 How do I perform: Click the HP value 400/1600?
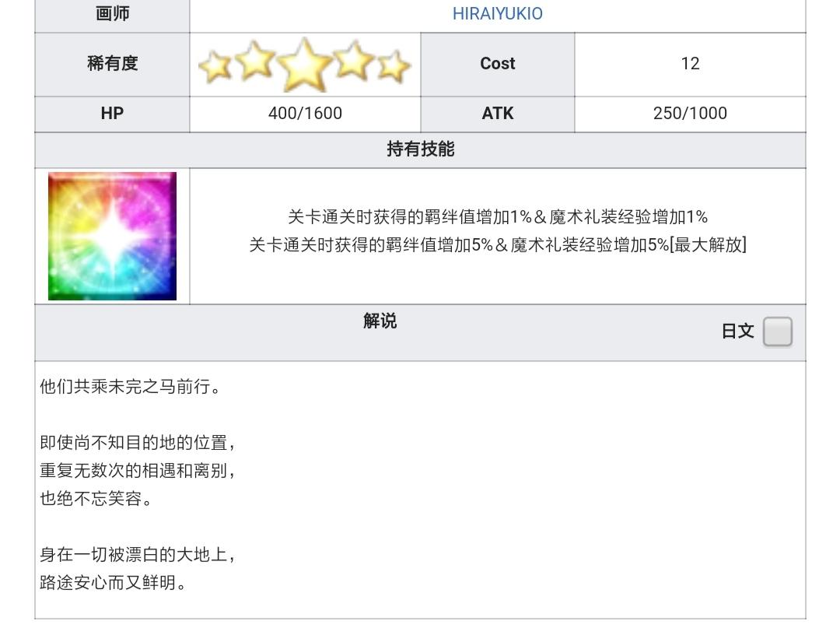(305, 114)
